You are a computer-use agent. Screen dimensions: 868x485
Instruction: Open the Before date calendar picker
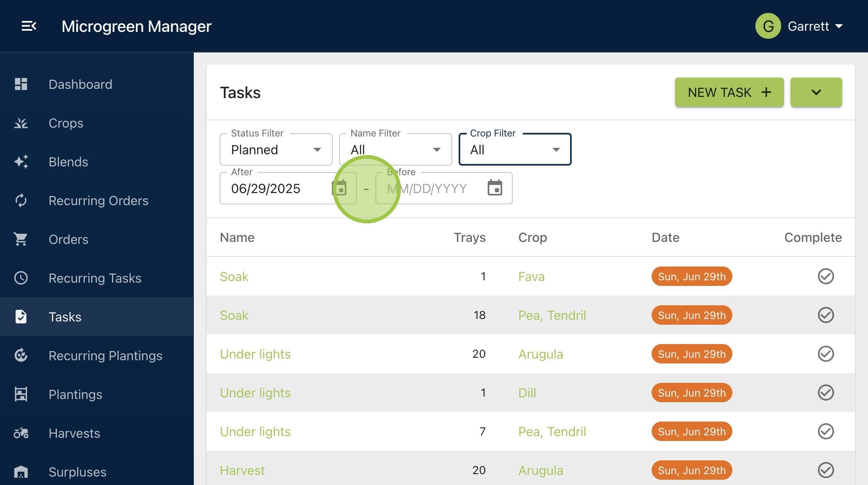coord(495,188)
